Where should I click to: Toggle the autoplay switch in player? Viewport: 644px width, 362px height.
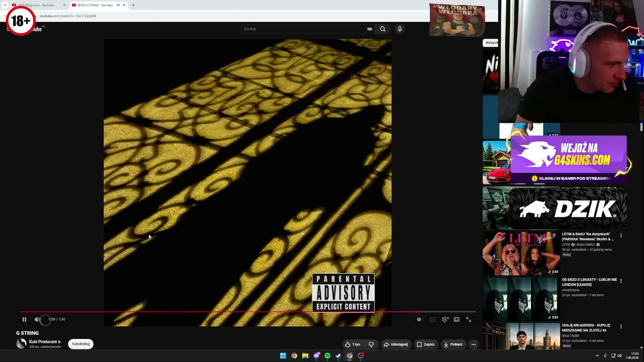pos(419,319)
